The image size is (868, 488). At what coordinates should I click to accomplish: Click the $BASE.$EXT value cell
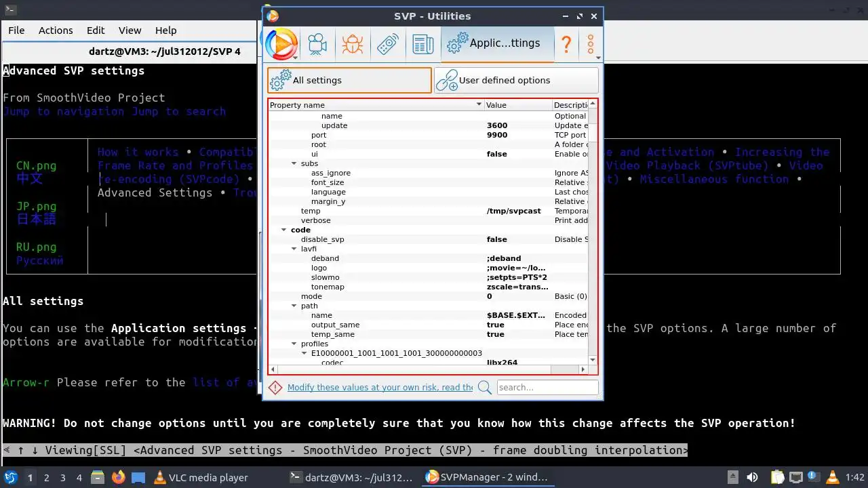tap(517, 315)
